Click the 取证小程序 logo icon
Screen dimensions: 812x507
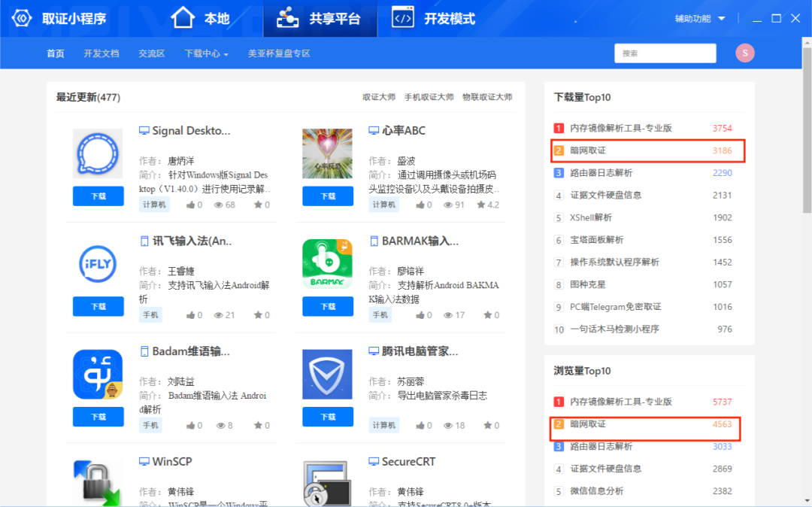[x=22, y=19]
